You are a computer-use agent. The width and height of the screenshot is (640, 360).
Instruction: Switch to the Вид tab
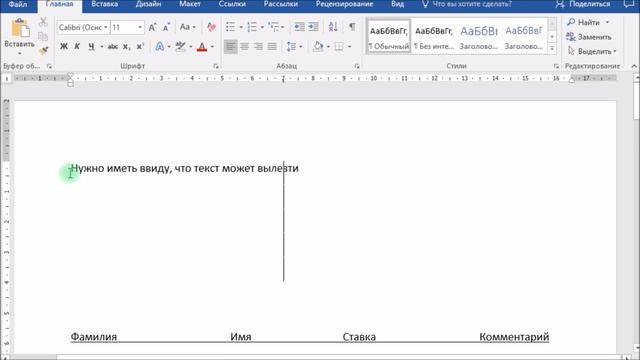point(397,4)
